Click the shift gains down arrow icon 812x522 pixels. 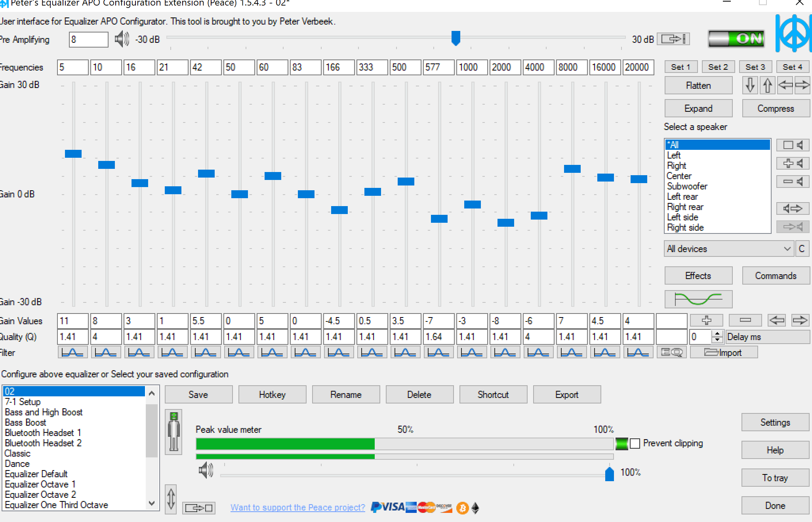[750, 85]
